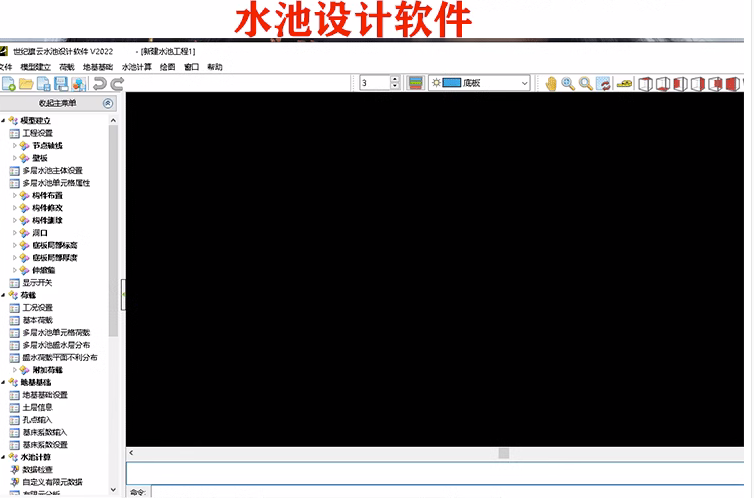Click the blue 底板 layer color swatch
Viewport: 754px width, 498px height.
click(450, 83)
